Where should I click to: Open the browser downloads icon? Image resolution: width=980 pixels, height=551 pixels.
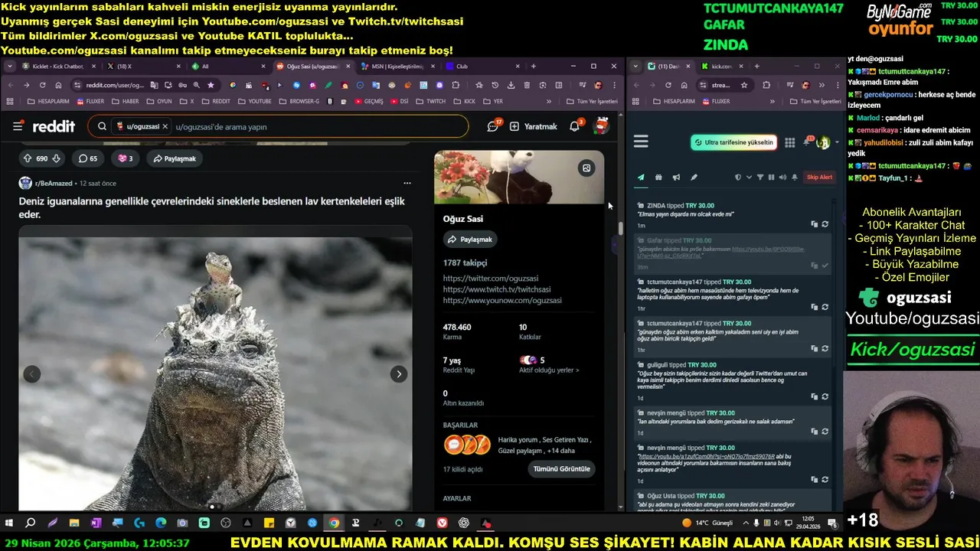click(511, 85)
